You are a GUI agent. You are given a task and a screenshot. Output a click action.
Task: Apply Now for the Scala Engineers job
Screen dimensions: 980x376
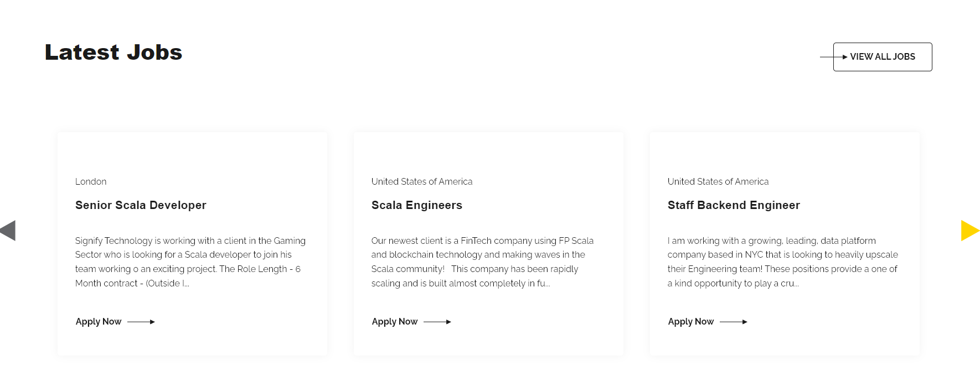pos(395,322)
